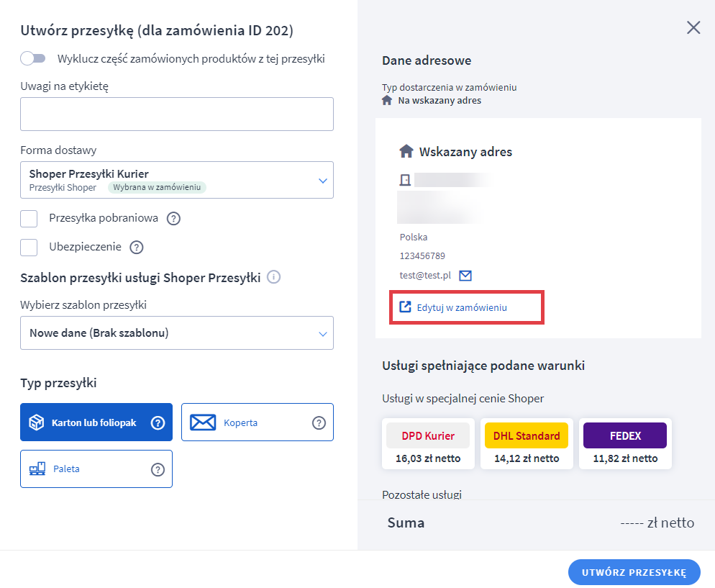
Task: Click envelope icon next to test@test.pl
Action: pyautogui.click(x=465, y=276)
